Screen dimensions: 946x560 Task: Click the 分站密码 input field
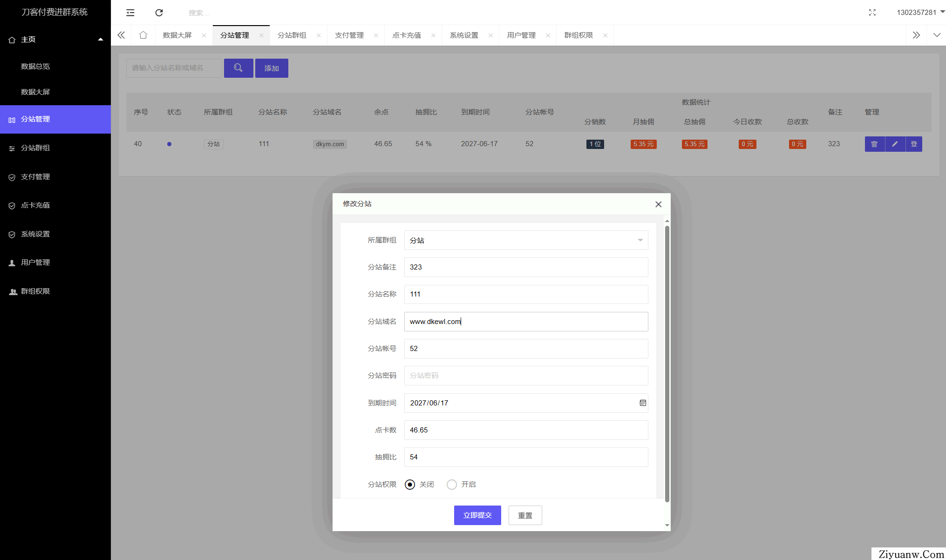coord(526,376)
